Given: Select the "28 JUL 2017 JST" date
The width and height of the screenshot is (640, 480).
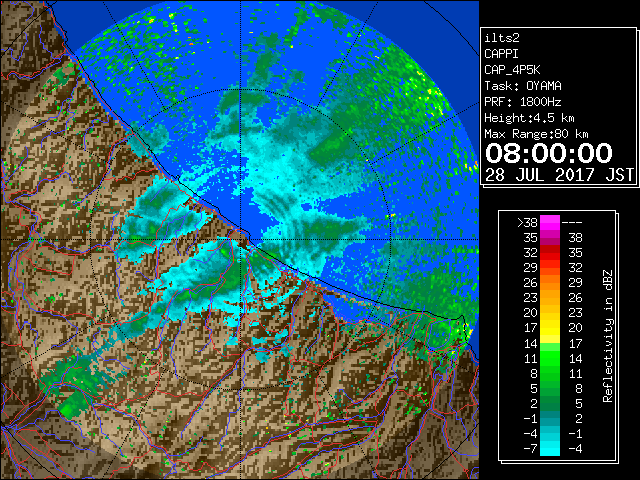Looking at the screenshot, I should (559, 175).
